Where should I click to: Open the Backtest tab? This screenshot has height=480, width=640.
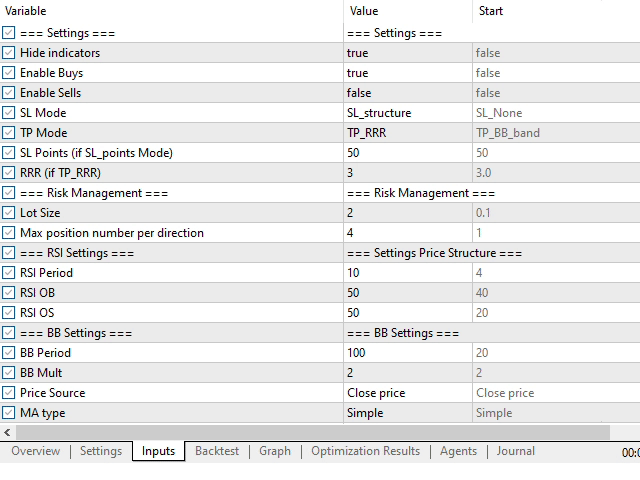(217, 451)
